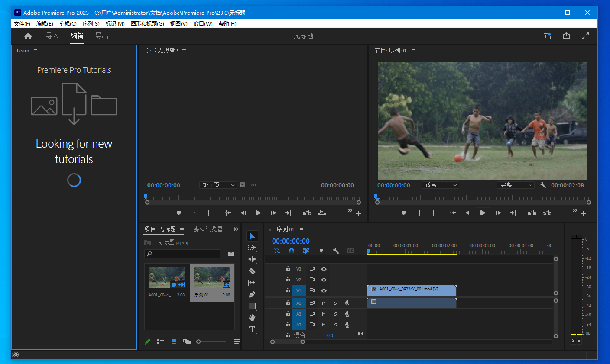Open Quick Export share icon
Screen dimensions: 610x364
(566, 36)
